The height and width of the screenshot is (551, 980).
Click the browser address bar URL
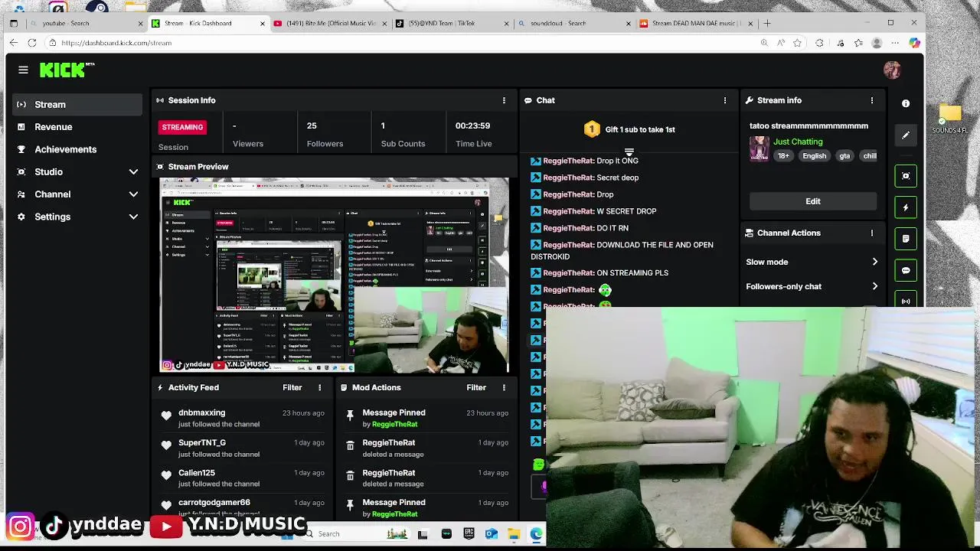[116, 43]
